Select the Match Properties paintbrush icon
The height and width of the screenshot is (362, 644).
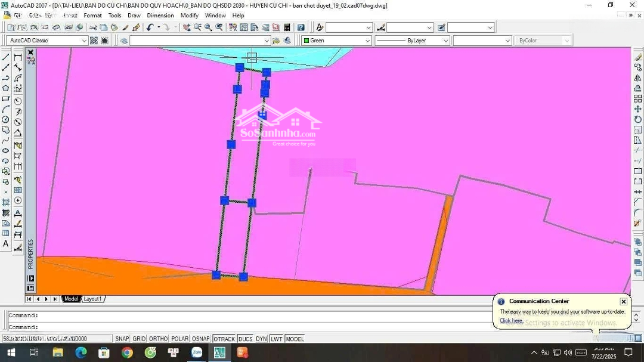coord(136,27)
